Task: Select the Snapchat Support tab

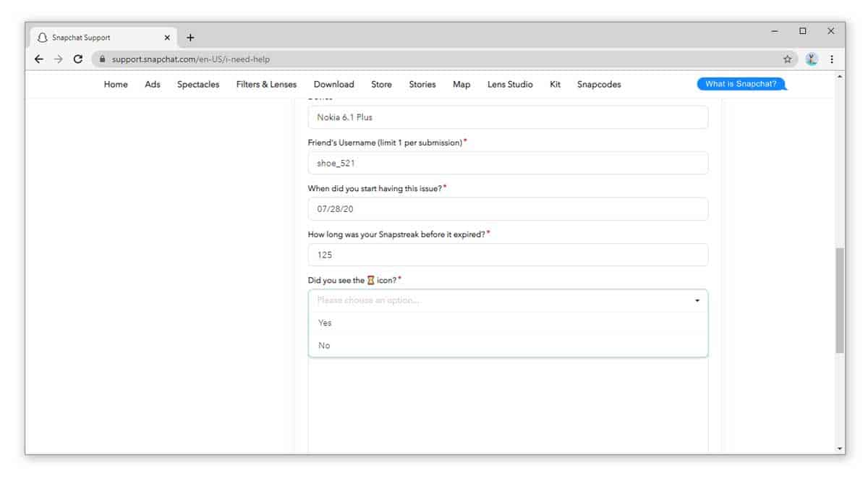Action: 103,38
